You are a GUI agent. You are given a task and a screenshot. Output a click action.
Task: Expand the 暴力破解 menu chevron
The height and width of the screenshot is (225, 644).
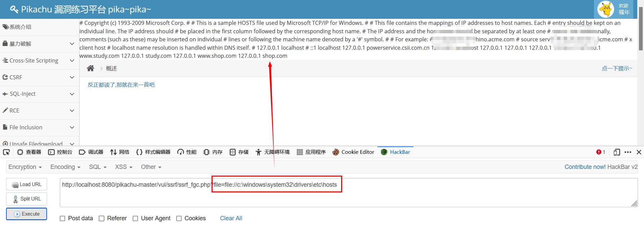[x=72, y=44]
